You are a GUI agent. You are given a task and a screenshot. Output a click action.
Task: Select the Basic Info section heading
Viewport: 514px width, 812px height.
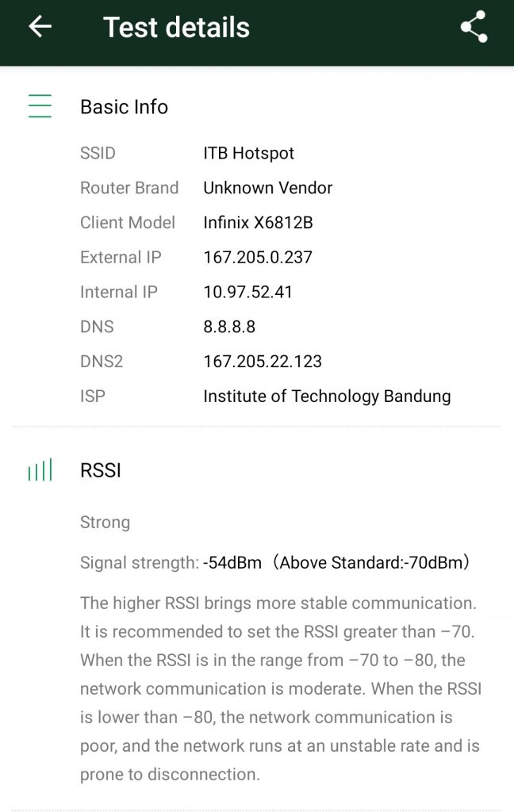point(124,107)
